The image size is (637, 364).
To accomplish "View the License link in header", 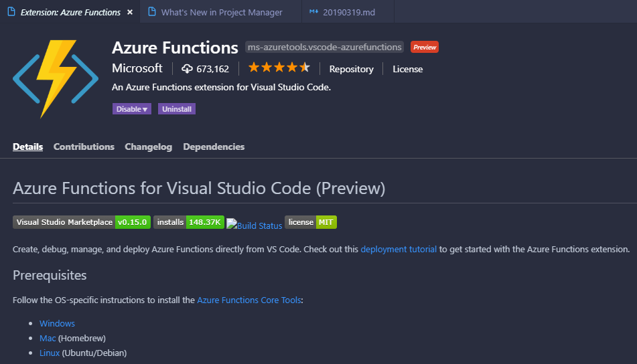I will tap(407, 69).
